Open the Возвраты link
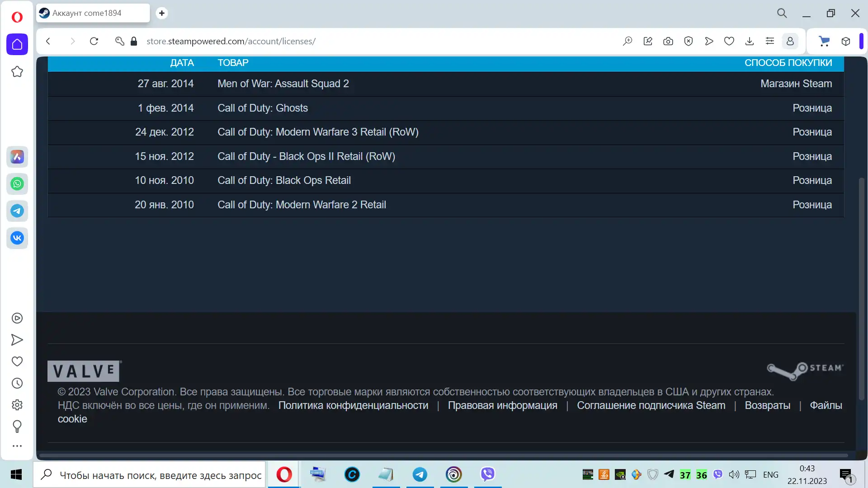 tap(768, 405)
